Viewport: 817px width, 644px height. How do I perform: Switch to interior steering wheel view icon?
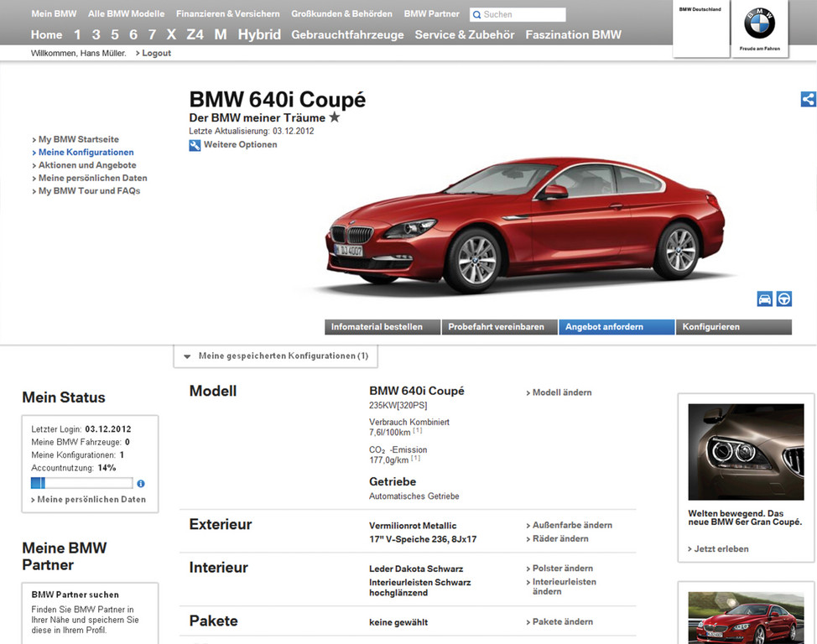[x=784, y=299]
